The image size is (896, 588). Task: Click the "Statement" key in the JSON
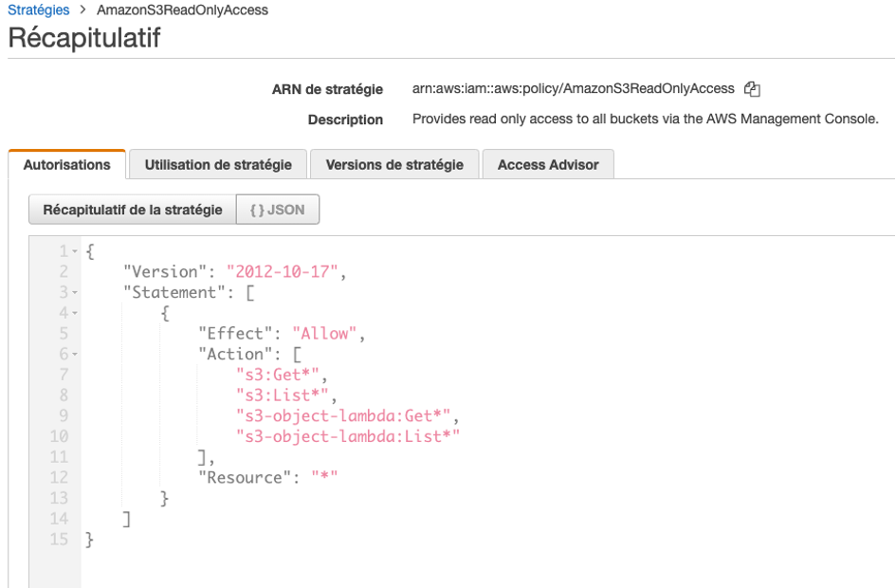[x=174, y=292]
